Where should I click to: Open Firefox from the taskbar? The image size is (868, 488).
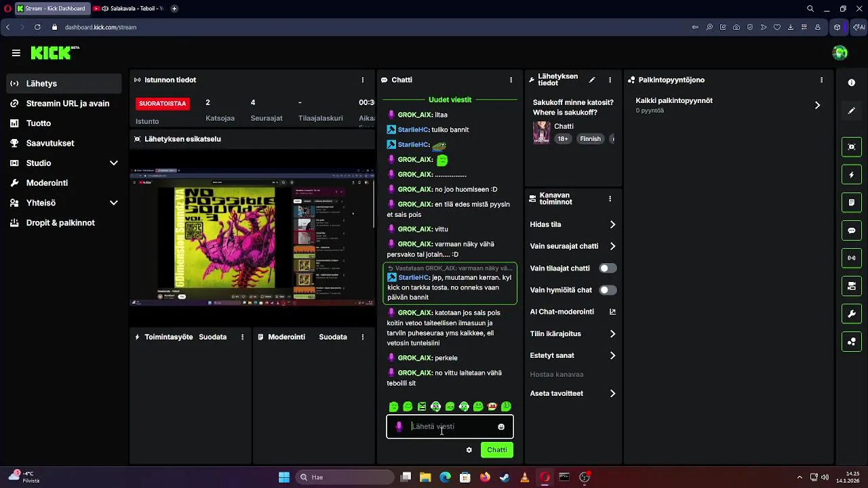point(485,477)
